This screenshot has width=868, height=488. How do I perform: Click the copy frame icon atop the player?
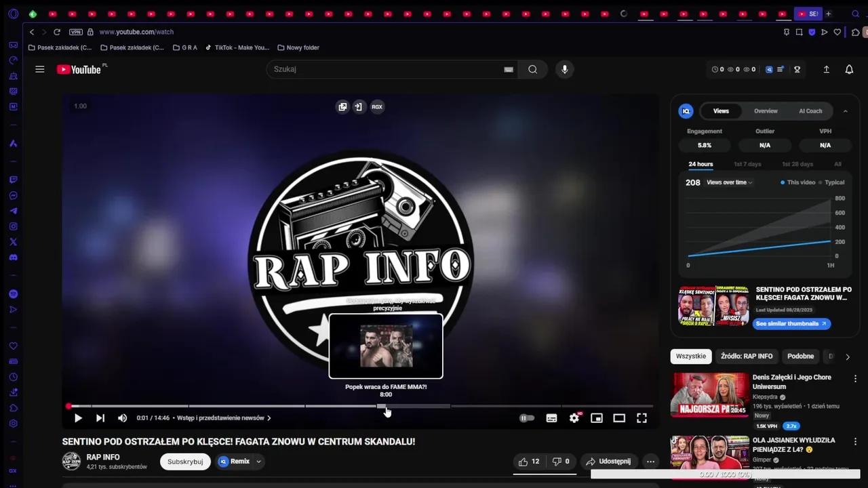342,106
